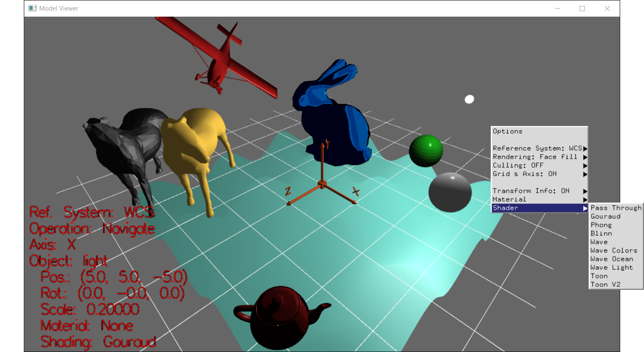Click the orange XYZ axis gizmo
This screenshot has width=644, height=352.
[322, 184]
